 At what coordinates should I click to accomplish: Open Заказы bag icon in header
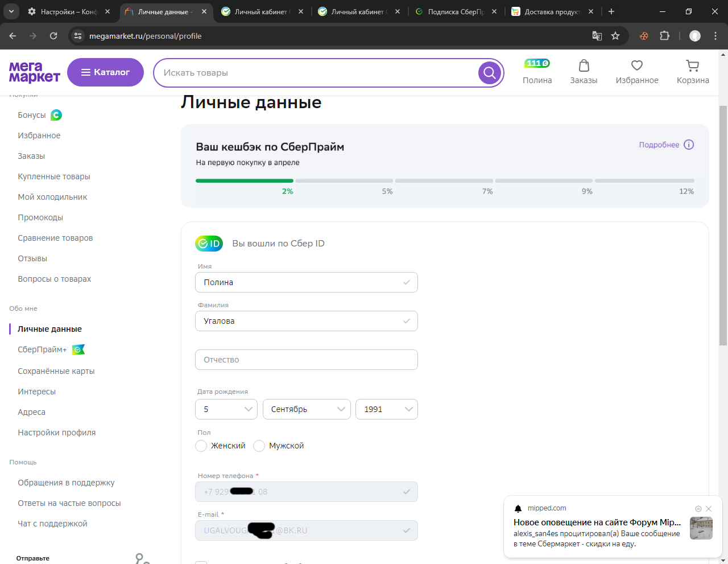coord(584,65)
